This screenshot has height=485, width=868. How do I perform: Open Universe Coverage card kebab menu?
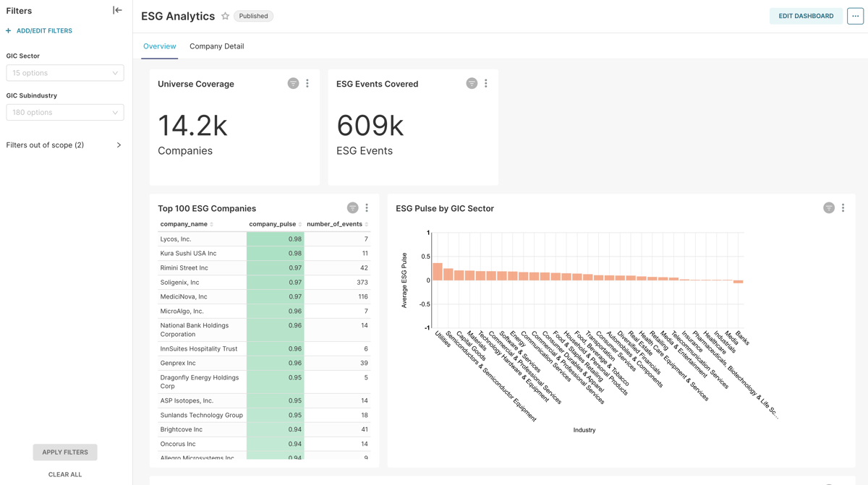(307, 84)
